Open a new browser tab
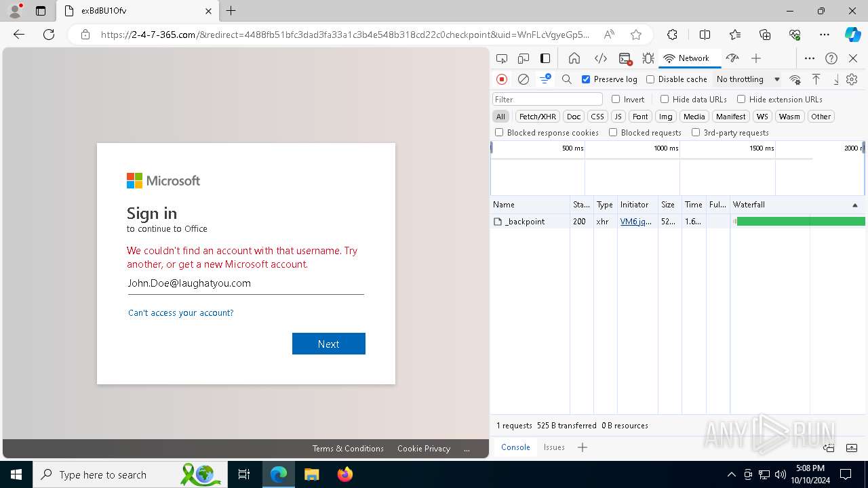Screen dimensions: 868x488 231,11
